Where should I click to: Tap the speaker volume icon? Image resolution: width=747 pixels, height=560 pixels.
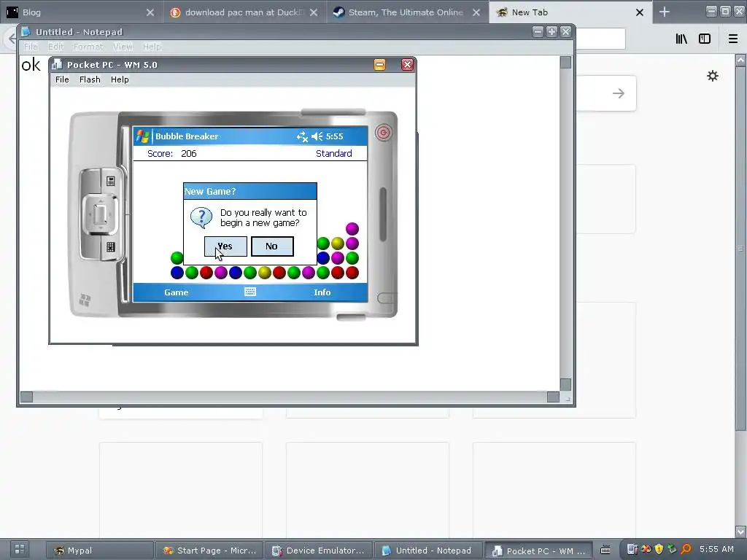tap(317, 136)
